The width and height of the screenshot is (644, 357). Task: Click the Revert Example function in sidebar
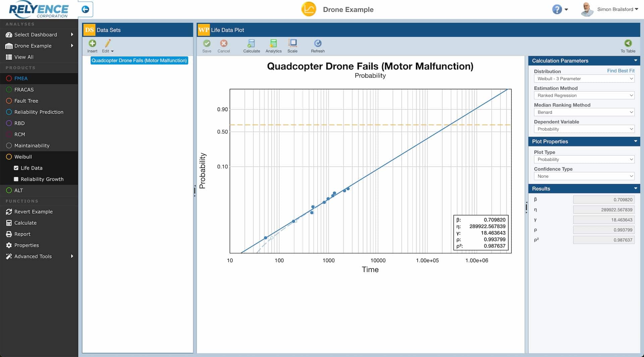[x=34, y=212]
